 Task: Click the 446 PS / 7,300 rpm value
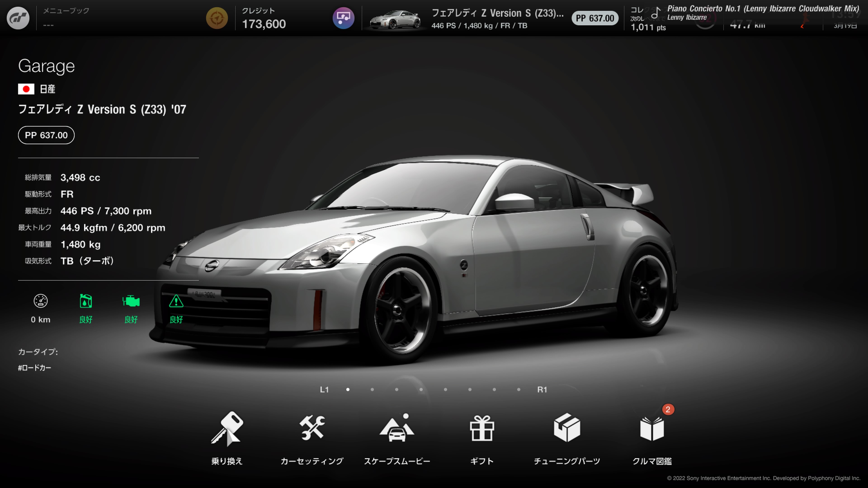point(106,211)
